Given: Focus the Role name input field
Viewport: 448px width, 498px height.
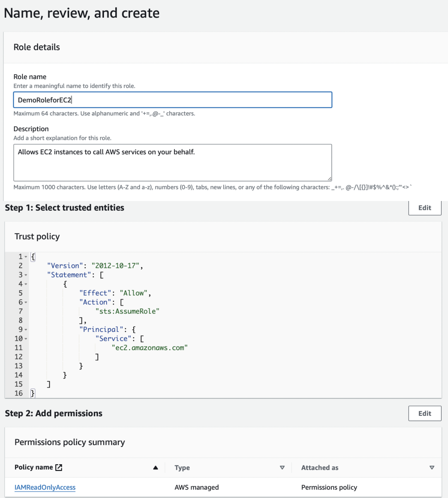Looking at the screenshot, I should (173, 100).
